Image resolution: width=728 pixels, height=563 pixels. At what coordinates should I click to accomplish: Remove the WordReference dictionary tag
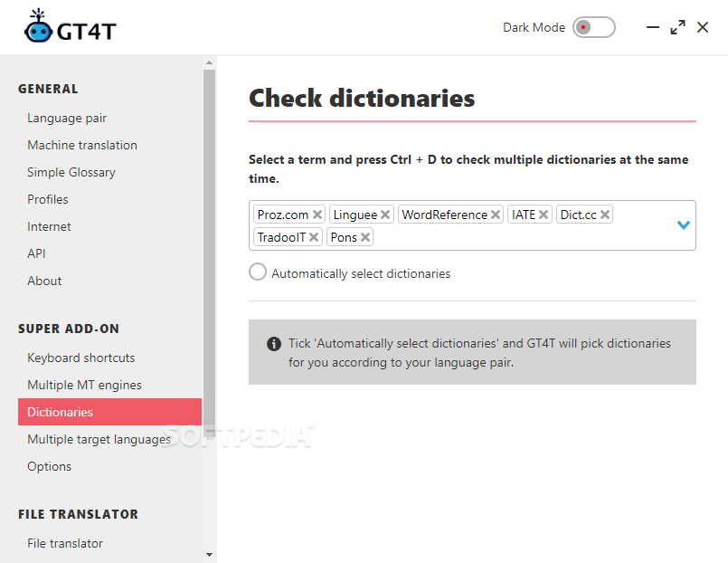pos(496,215)
